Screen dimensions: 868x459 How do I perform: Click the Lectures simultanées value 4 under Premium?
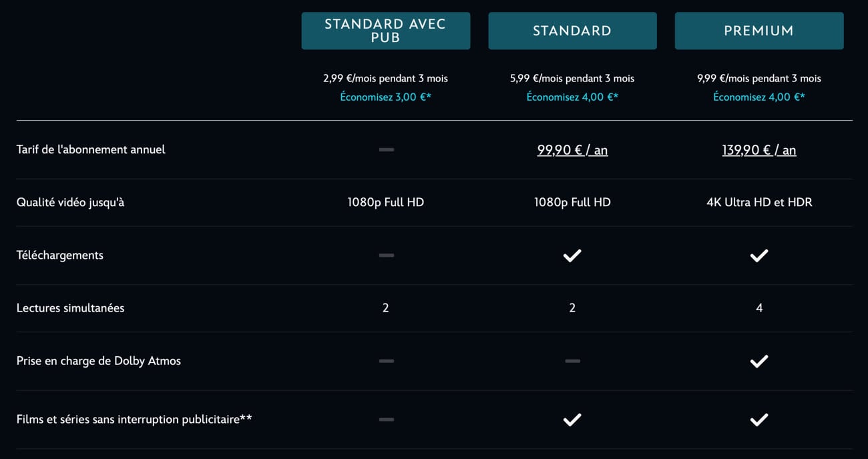(x=759, y=308)
